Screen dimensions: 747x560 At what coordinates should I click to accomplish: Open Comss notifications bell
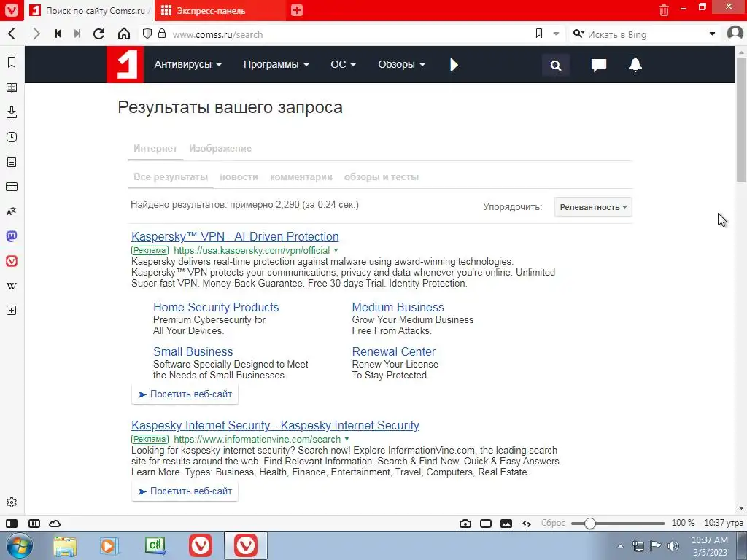635,65
